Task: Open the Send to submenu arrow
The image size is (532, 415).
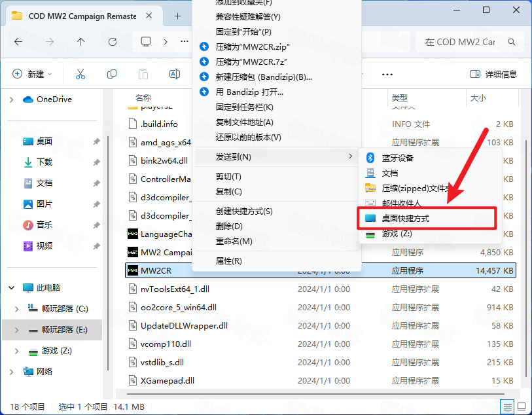Action: tap(351, 156)
